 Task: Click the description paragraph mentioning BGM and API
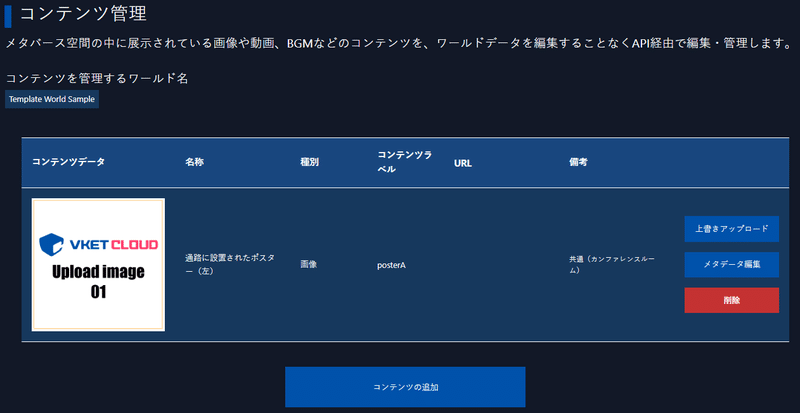coord(398,42)
